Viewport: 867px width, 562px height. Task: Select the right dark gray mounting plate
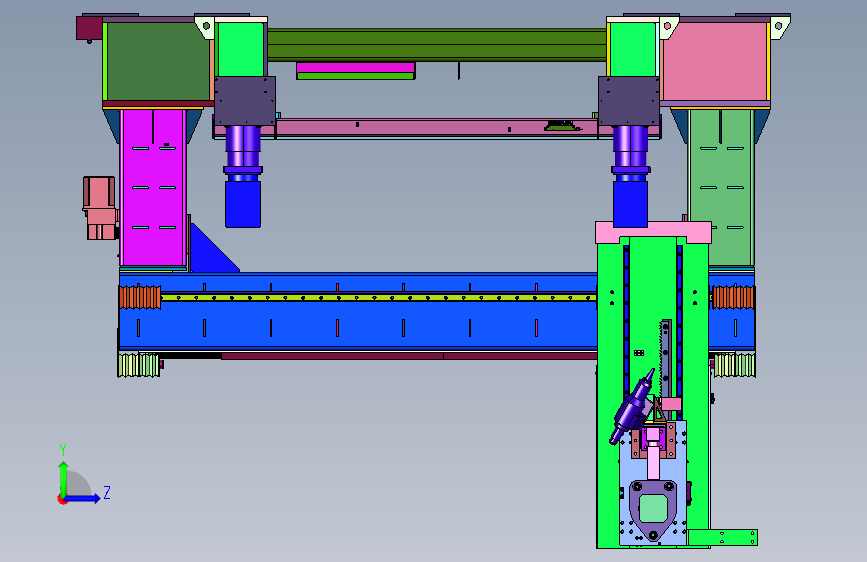629,101
